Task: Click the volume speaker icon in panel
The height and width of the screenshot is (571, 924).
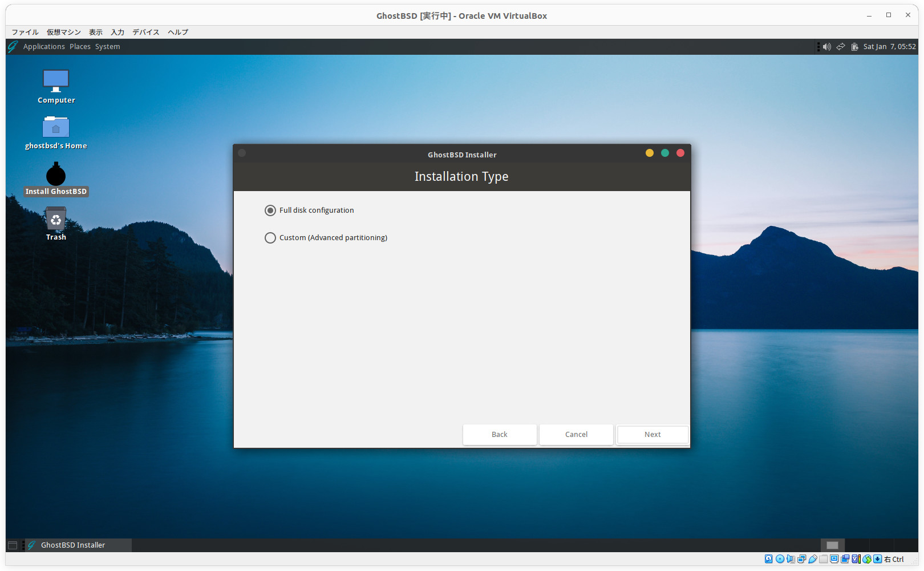Action: pos(826,47)
